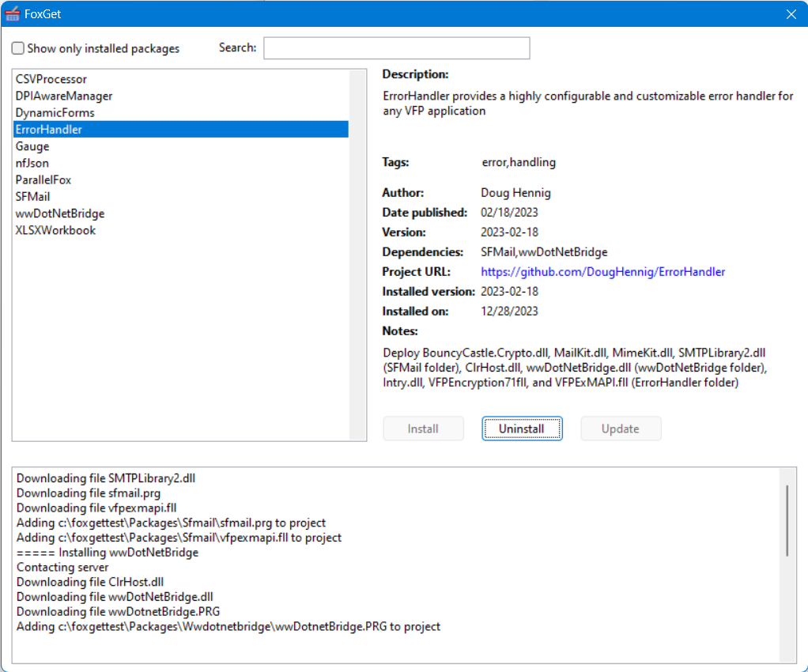Click the disabled Install button

click(423, 428)
